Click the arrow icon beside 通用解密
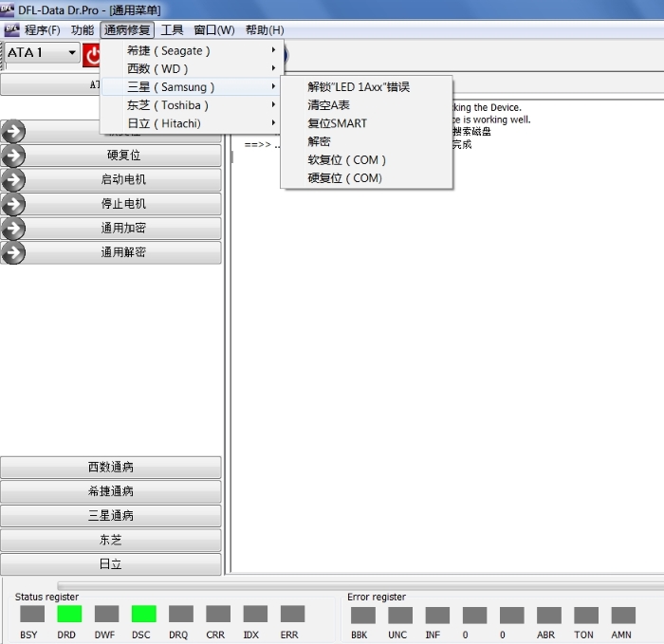The height and width of the screenshot is (644, 664). (14, 253)
